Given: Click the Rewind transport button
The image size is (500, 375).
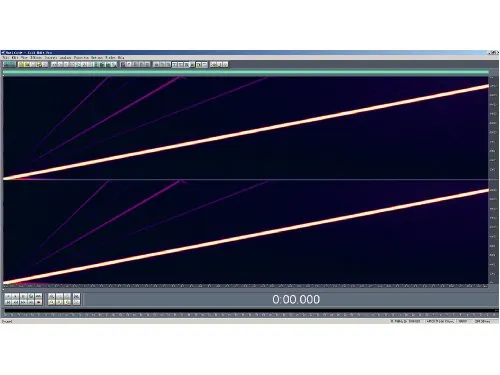Looking at the screenshot, I should coord(15,302).
